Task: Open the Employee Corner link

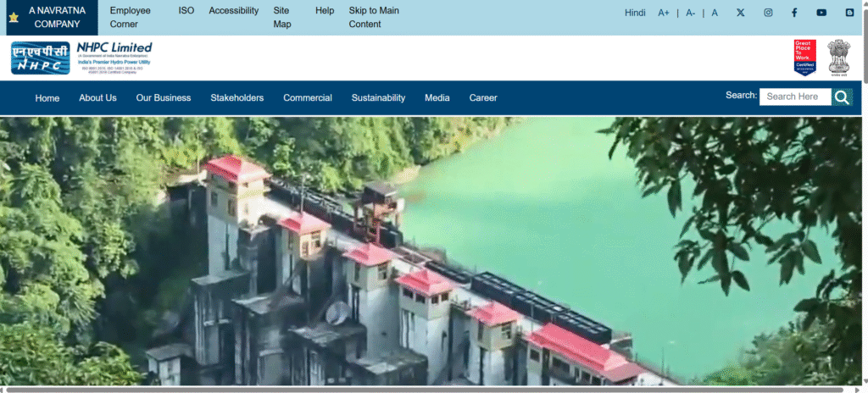Action: [130, 17]
